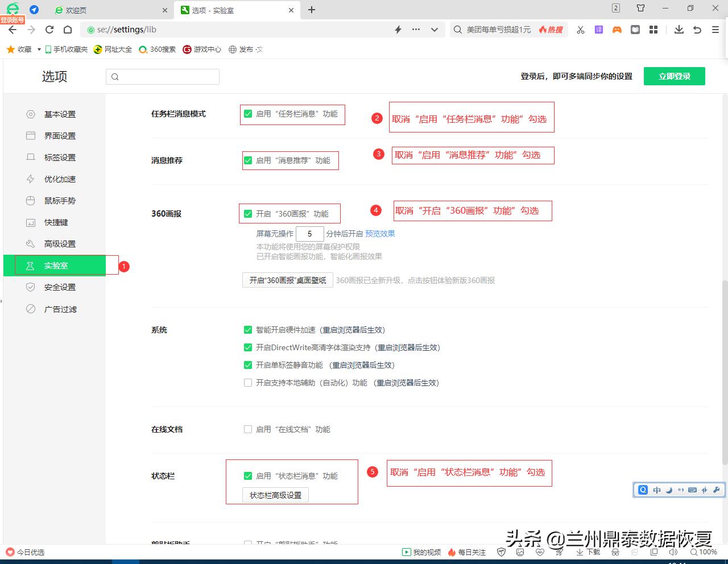Open the screenshot/scissors tool in toolbar
This screenshot has height=564, width=728.
point(580,29)
